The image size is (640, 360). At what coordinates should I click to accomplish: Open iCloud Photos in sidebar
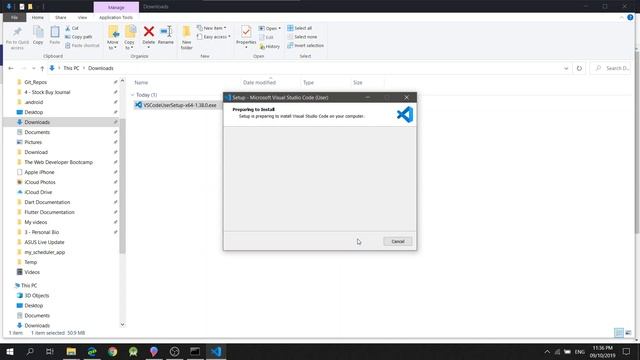(40, 182)
